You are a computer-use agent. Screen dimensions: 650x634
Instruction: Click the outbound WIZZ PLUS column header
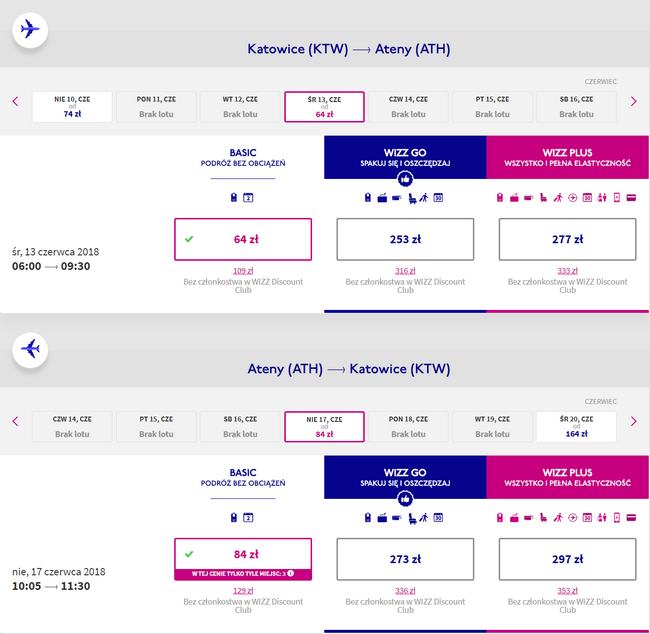tap(568, 157)
